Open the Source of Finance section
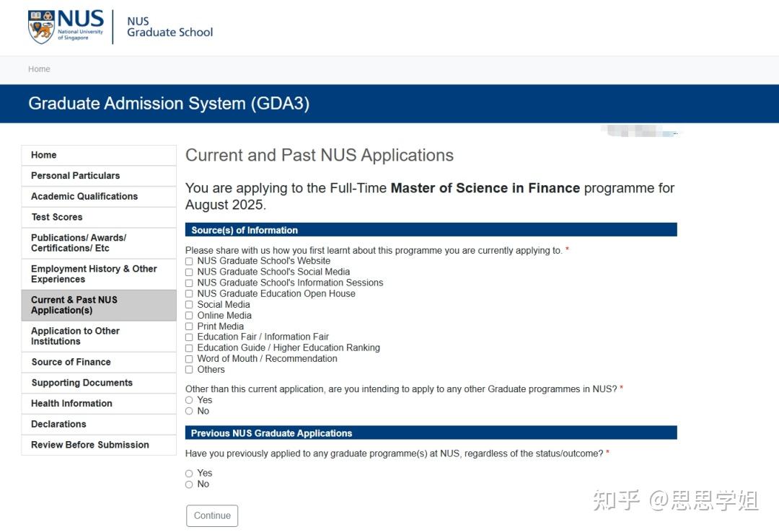Viewport: 779px width, 532px height. click(x=71, y=362)
